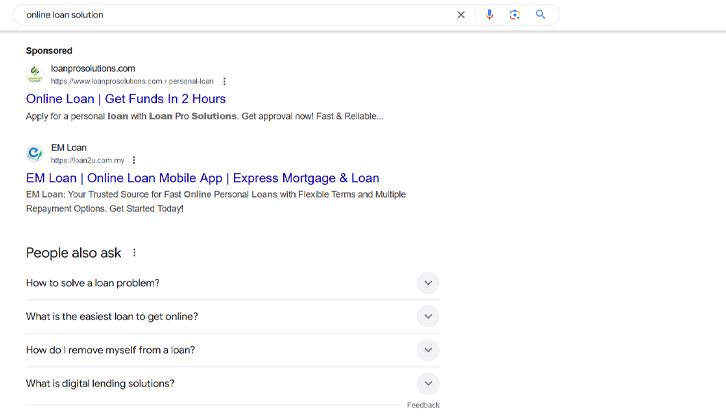Click the Feedback link
Screen dimensions: 726x418
tap(423, 405)
